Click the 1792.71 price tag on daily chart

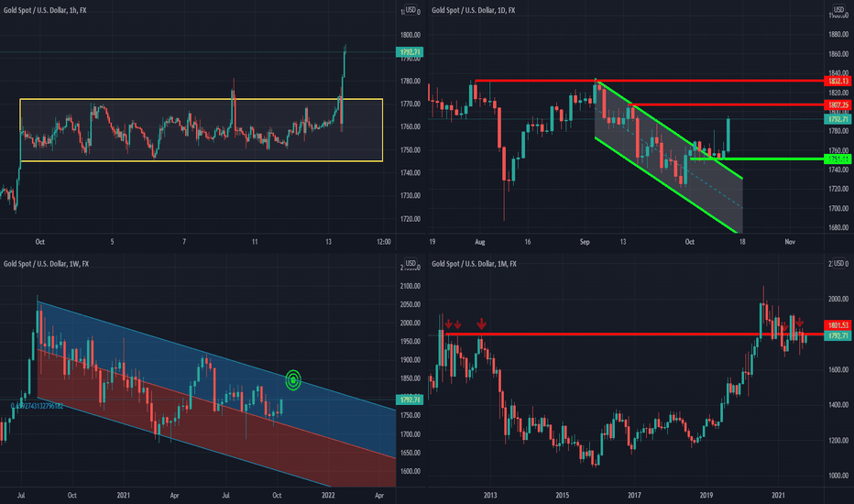[x=838, y=119]
